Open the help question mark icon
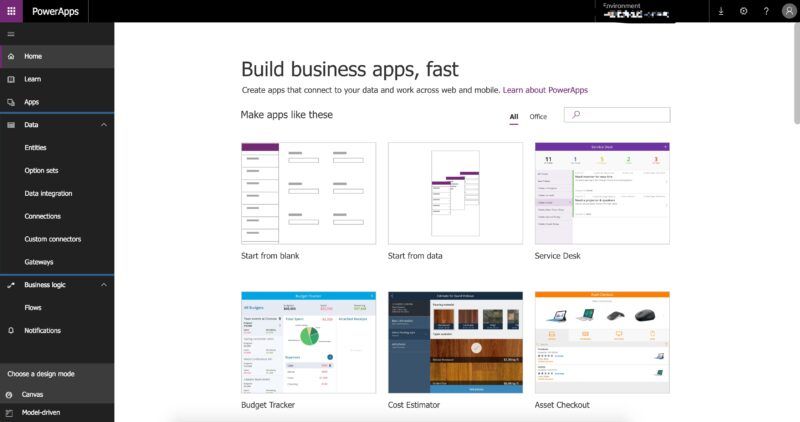800x422 pixels. [766, 11]
